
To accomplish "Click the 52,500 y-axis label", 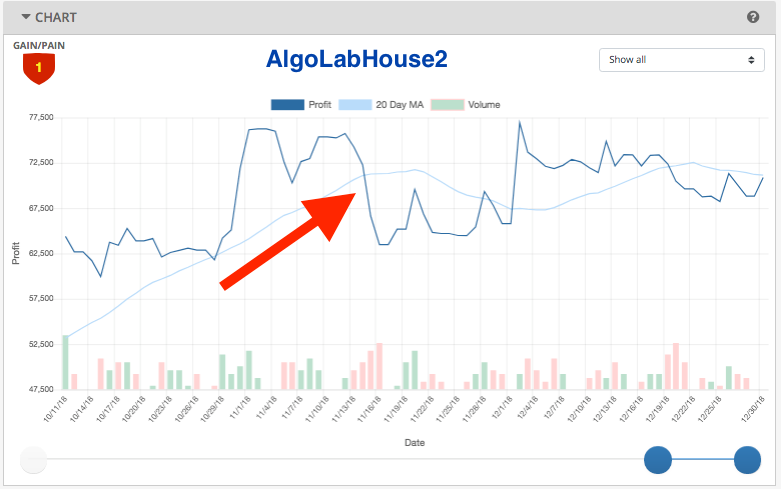I will [x=41, y=344].
